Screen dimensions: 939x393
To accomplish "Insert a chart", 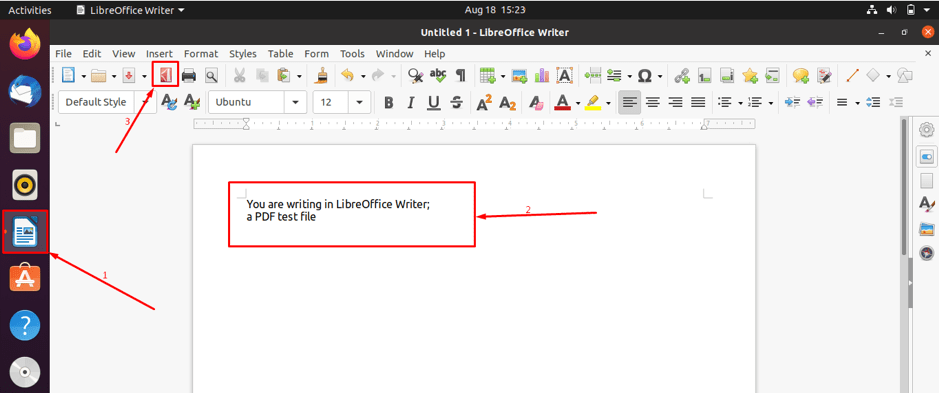I will tap(542, 75).
